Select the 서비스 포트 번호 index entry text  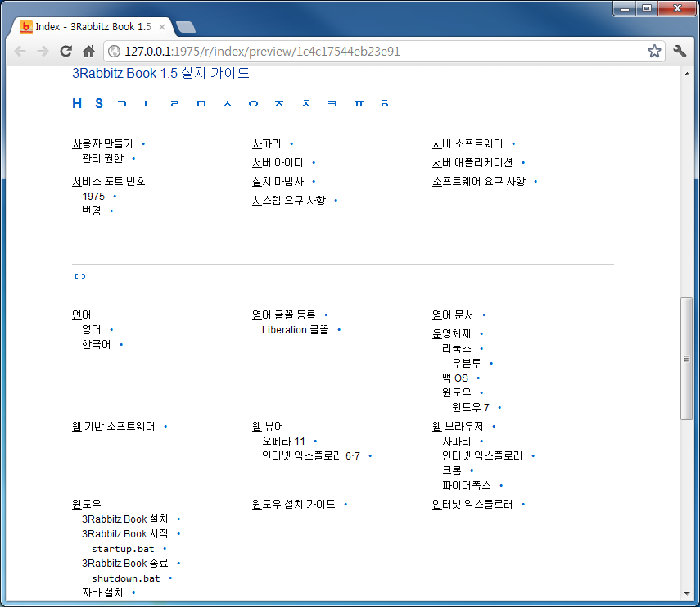[109, 181]
